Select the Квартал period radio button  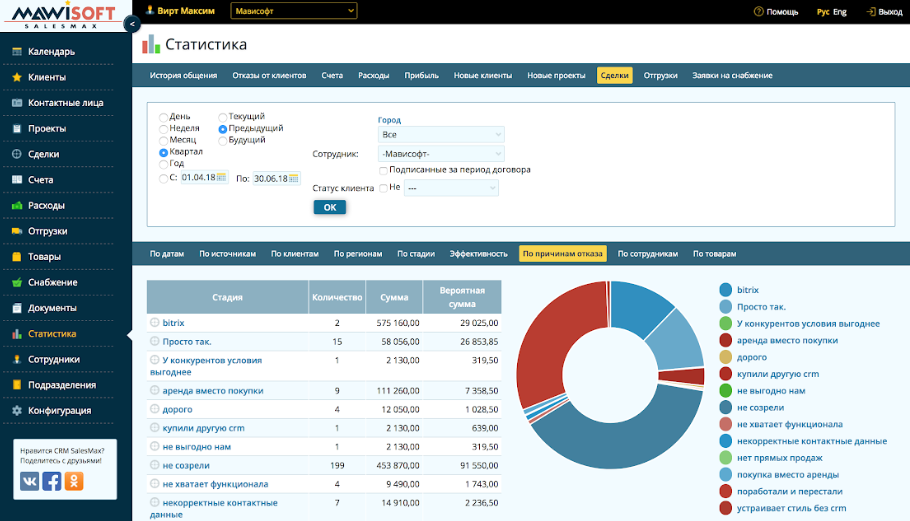point(164,153)
